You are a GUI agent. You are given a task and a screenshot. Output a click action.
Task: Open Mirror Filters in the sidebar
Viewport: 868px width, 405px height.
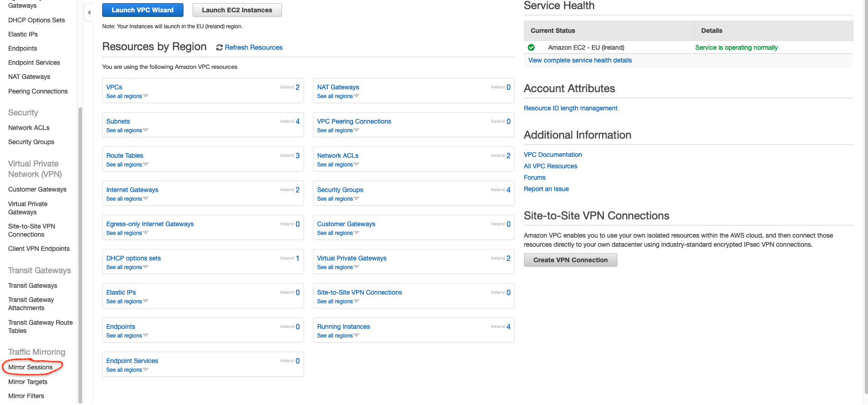[26, 396]
